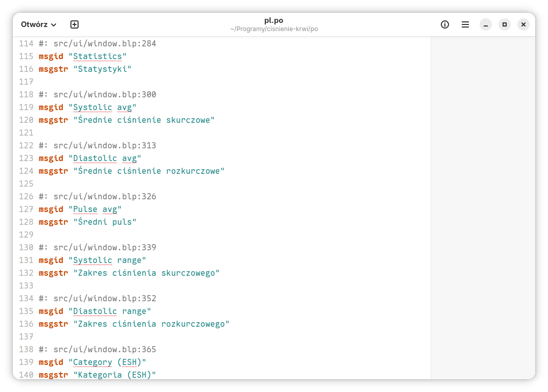Viewport: 548px width, 392px height.
Task: Place cursor in "Średni puls" string
Action: pos(105,222)
